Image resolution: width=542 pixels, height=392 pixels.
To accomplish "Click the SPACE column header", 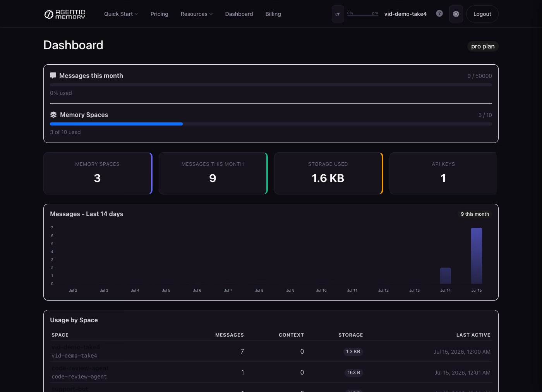I will (x=60, y=335).
